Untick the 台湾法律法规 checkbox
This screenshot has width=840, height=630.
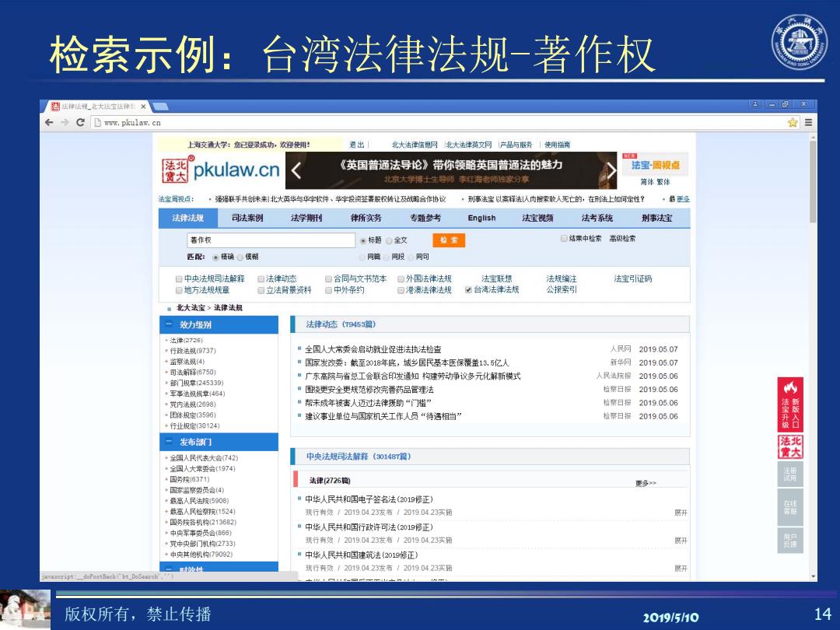click(468, 290)
